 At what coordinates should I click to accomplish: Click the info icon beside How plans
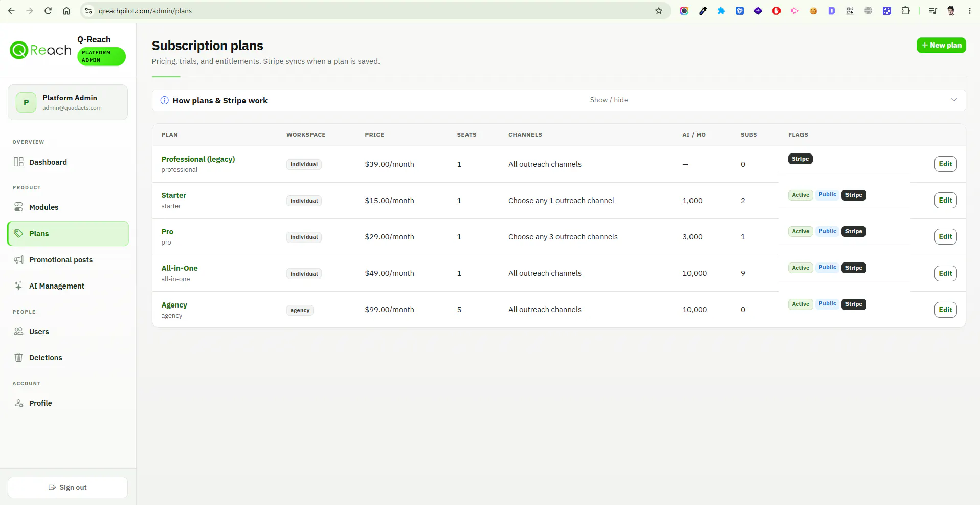click(165, 100)
